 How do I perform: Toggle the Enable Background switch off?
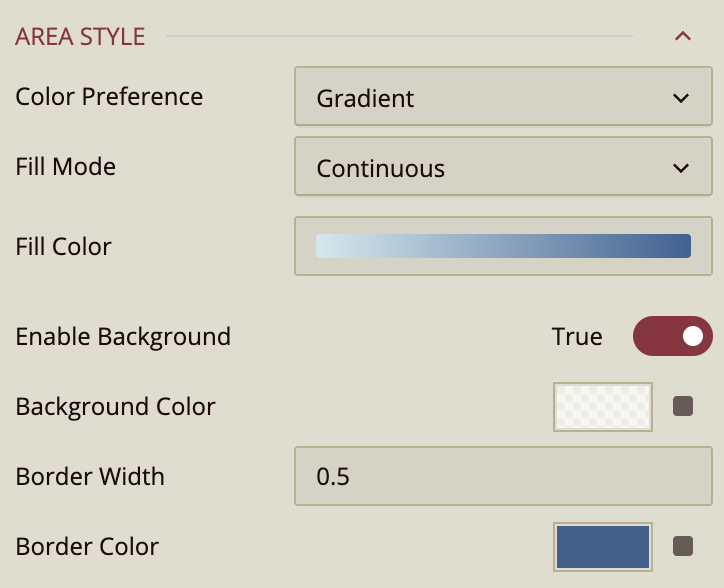672,337
